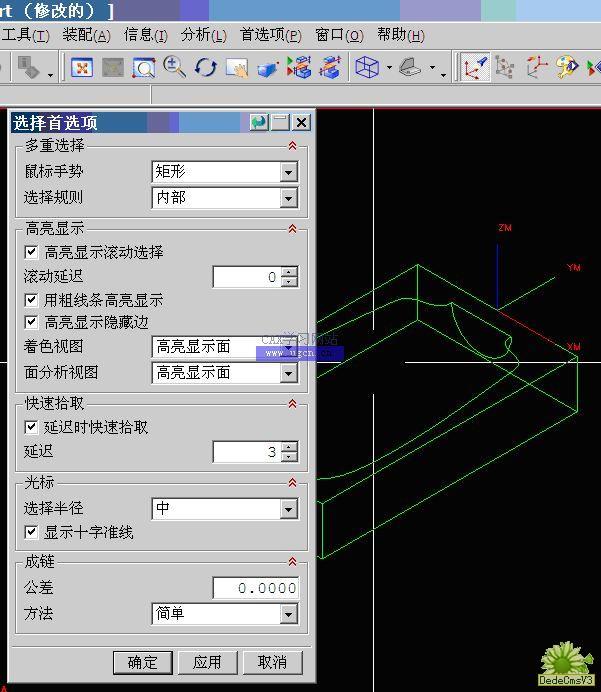Open the 首选项 menu
This screenshot has width=601, height=692.
pyautogui.click(x=270, y=35)
